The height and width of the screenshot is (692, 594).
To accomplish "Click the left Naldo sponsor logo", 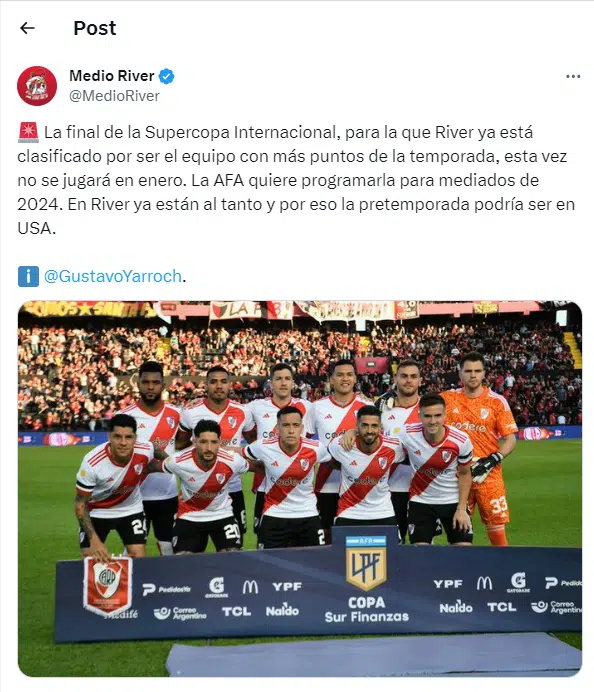I will pyautogui.click(x=282, y=610).
